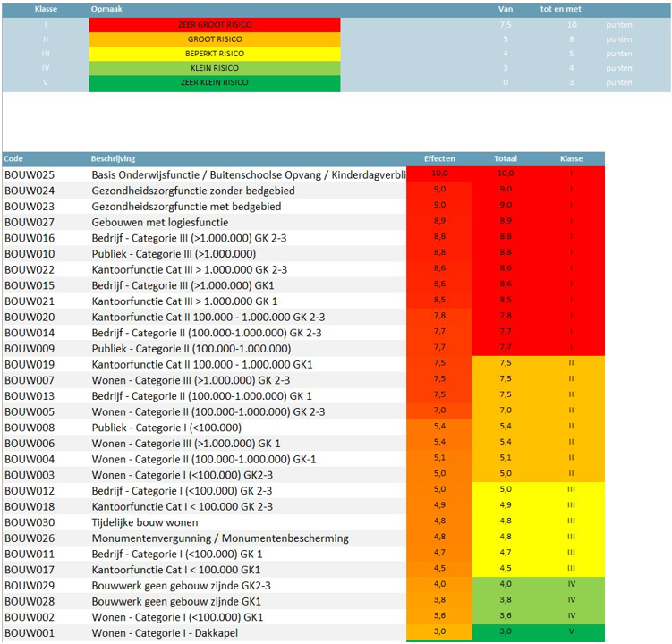Click the Klasse V cell for BOUW001
Image resolution: width=672 pixels, height=644 pixels.
pos(571,633)
